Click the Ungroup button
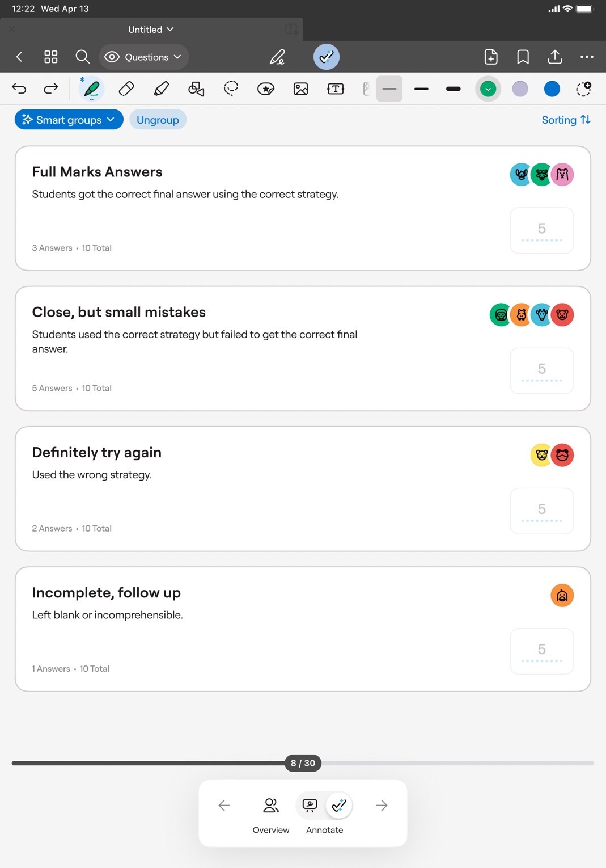Screen dimensions: 606x868 tap(158, 120)
